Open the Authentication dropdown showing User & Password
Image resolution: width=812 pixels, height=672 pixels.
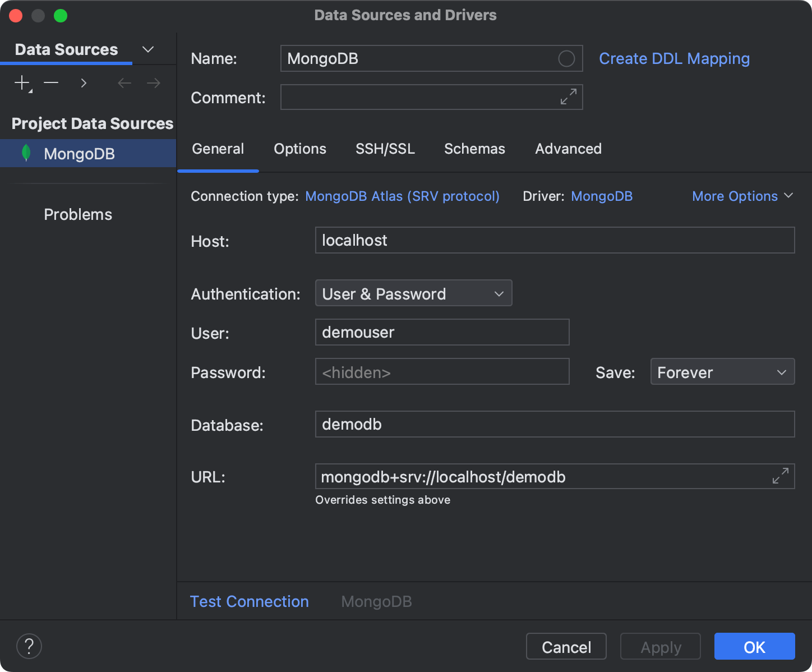(413, 293)
